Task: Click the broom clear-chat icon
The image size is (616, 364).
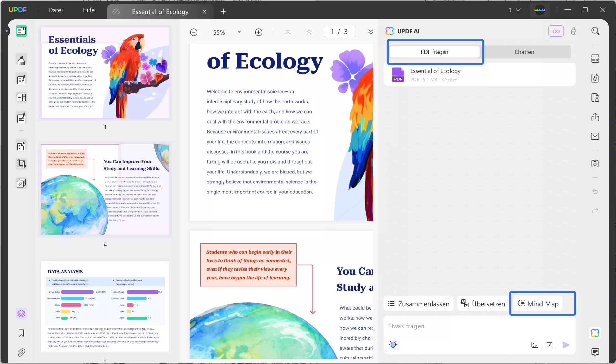Action: tap(574, 31)
